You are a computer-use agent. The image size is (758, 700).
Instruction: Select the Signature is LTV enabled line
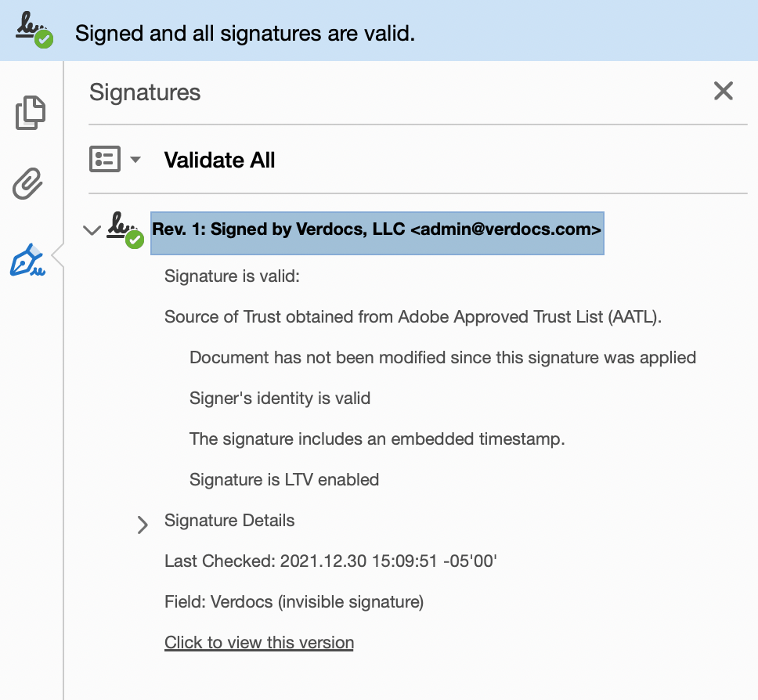[284, 479]
